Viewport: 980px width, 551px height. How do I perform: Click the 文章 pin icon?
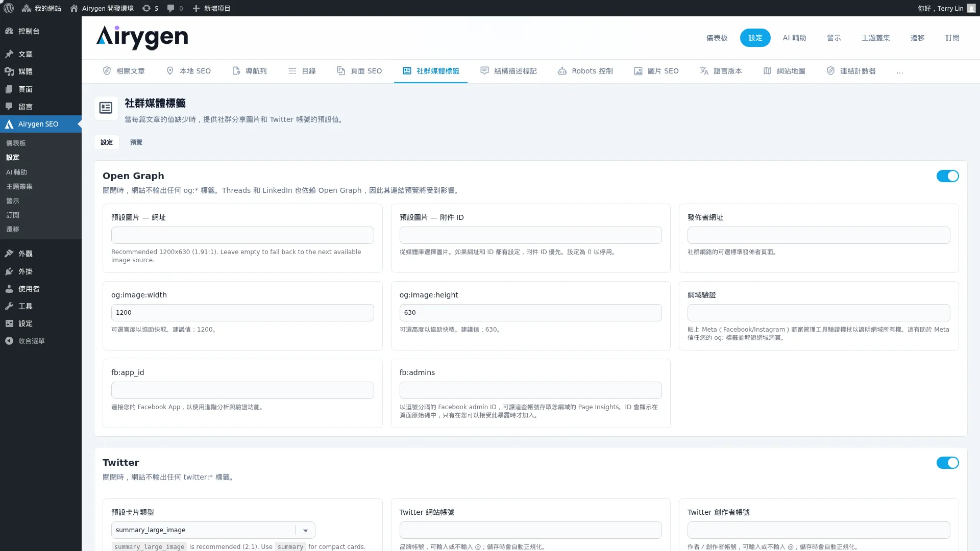[x=9, y=54]
